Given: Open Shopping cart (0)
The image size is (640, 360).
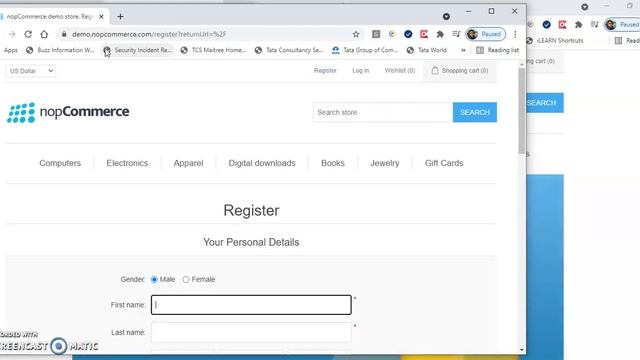Looking at the screenshot, I should click(460, 71).
